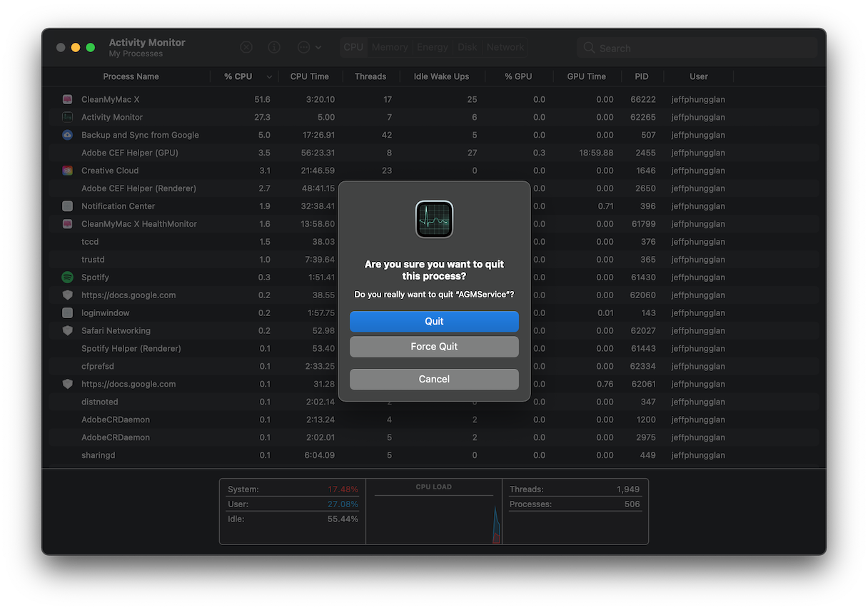The height and width of the screenshot is (610, 868).
Task: Select the sharingd process row
Action: tap(434, 455)
